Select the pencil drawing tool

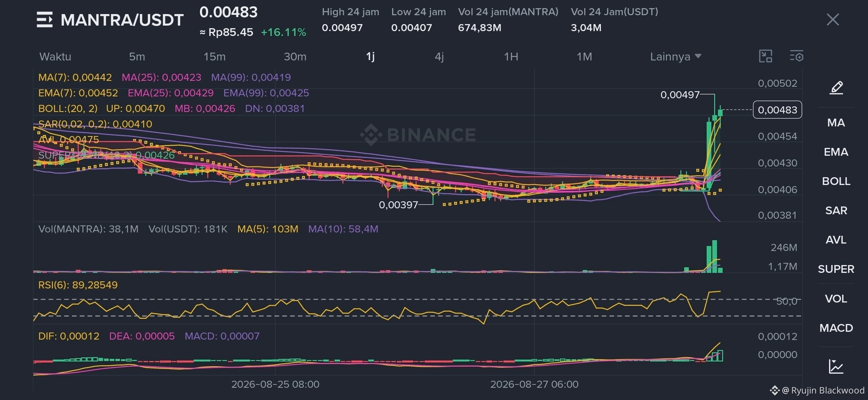836,88
